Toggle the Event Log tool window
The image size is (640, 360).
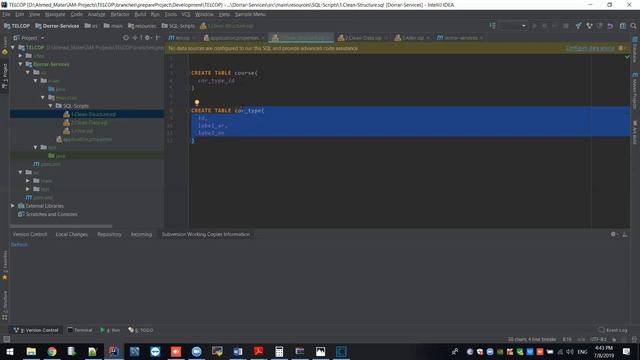click(x=613, y=330)
